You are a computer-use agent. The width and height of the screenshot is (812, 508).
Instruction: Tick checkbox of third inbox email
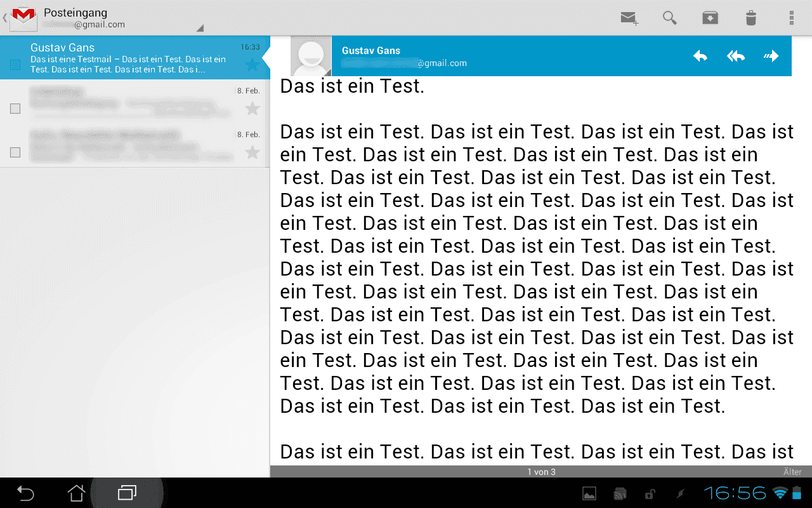click(15, 152)
